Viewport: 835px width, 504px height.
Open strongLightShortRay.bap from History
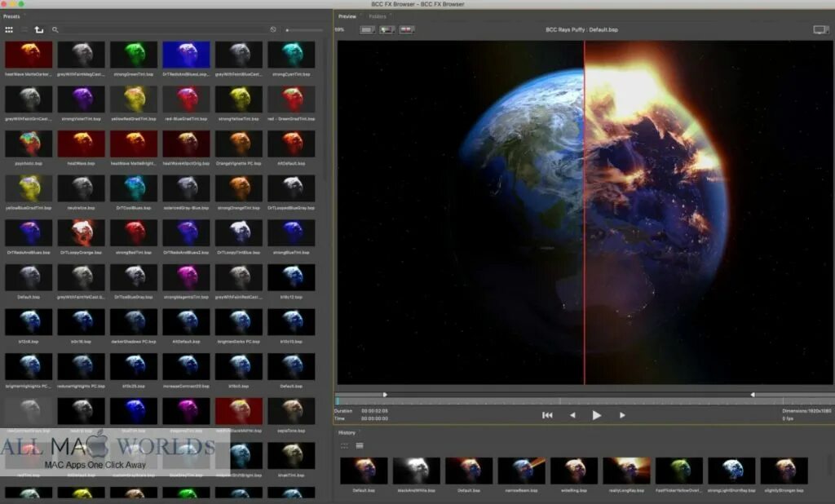click(731, 471)
